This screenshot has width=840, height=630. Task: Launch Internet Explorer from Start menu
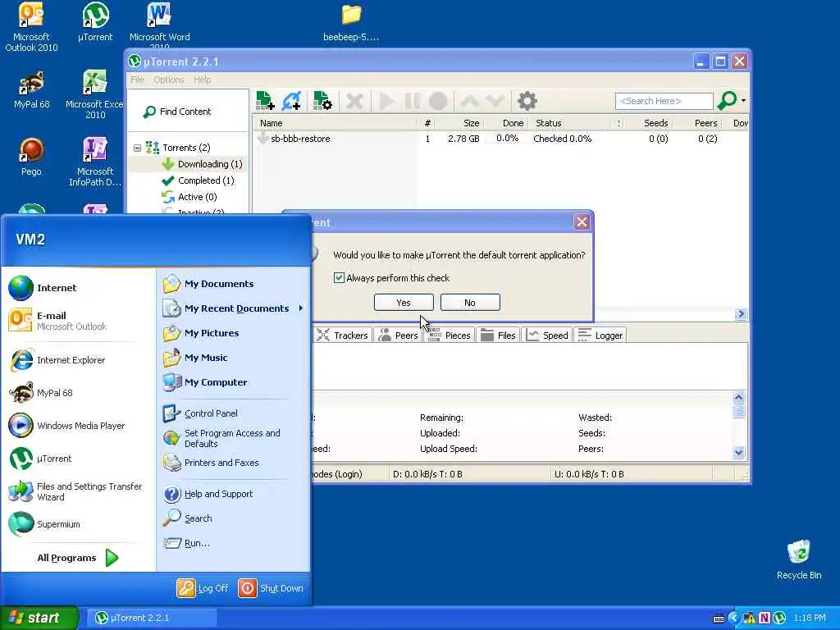coord(80,360)
